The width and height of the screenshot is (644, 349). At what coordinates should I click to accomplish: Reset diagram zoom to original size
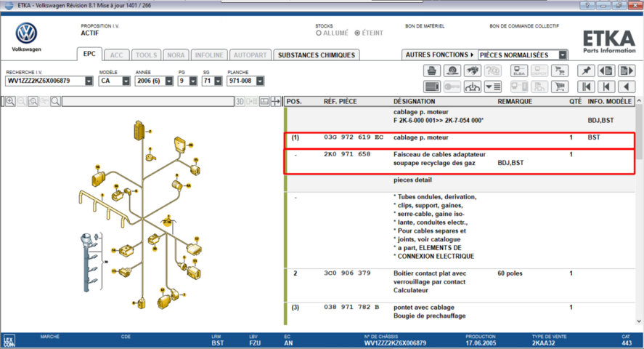pyautogui.click(x=33, y=101)
